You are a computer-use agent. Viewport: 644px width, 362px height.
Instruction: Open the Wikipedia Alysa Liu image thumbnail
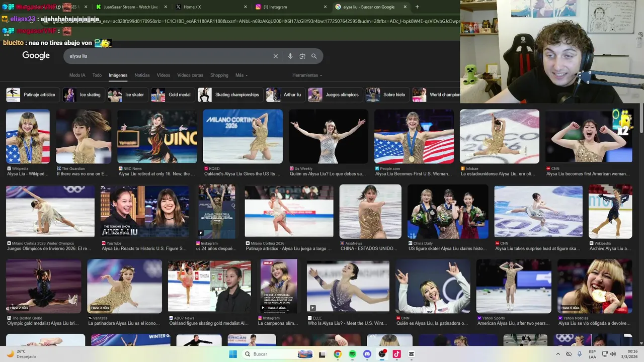click(x=28, y=136)
